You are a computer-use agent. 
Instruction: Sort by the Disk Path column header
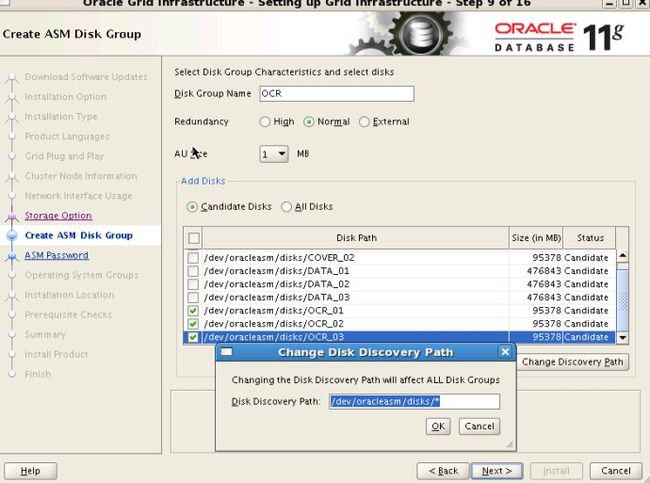tap(356, 238)
